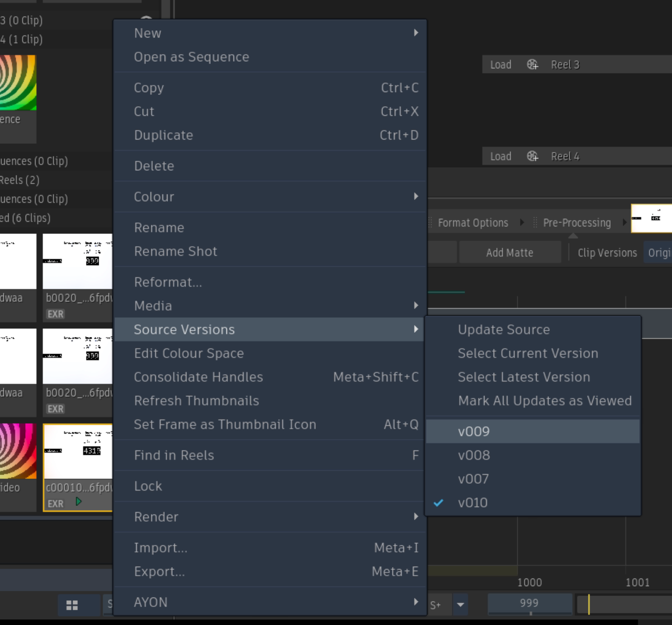Click the green play icon on c00010 clip
The image size is (672, 625).
(x=78, y=502)
